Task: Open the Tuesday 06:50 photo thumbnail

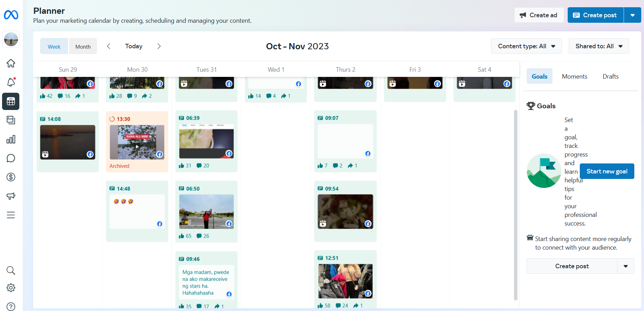Action: (206, 212)
